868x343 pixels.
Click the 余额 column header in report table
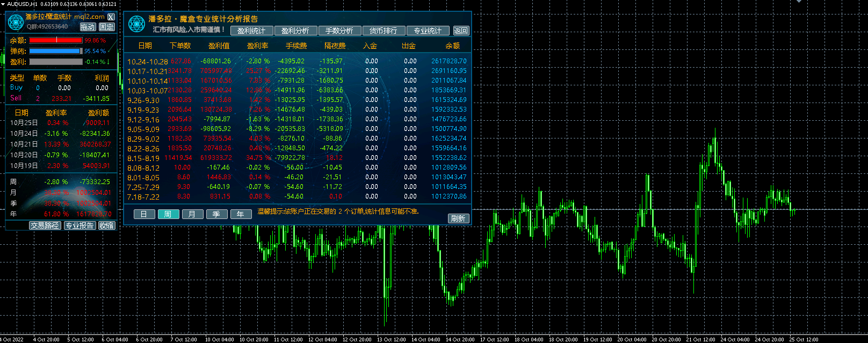tap(453, 46)
